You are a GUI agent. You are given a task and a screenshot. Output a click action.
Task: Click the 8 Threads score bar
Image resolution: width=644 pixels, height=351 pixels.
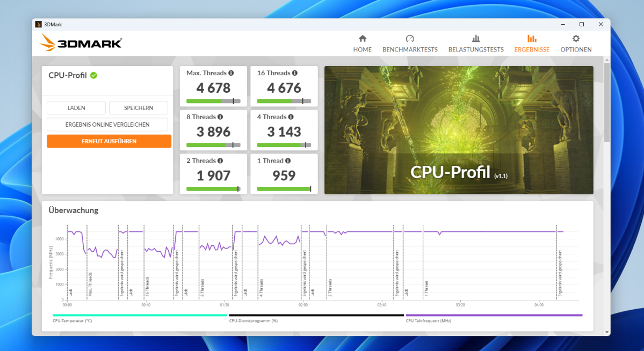coord(213,145)
